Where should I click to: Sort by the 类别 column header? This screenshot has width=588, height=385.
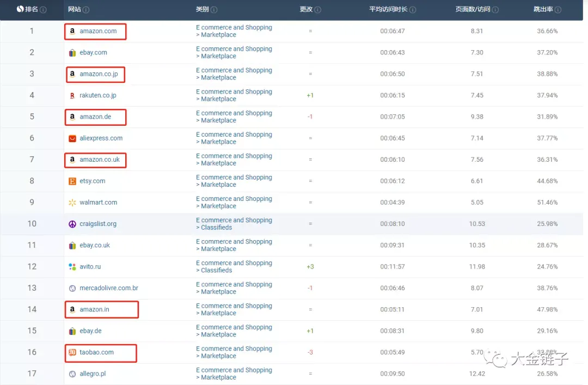202,9
